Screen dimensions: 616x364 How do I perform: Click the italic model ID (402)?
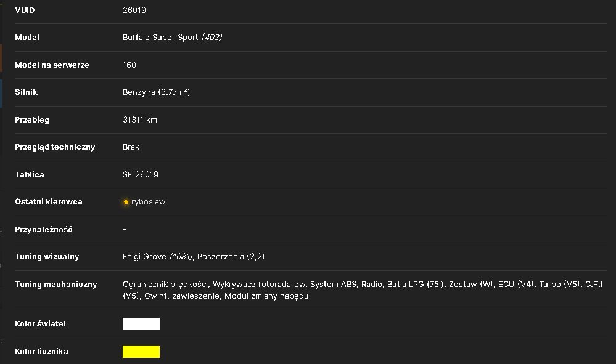[x=211, y=38]
